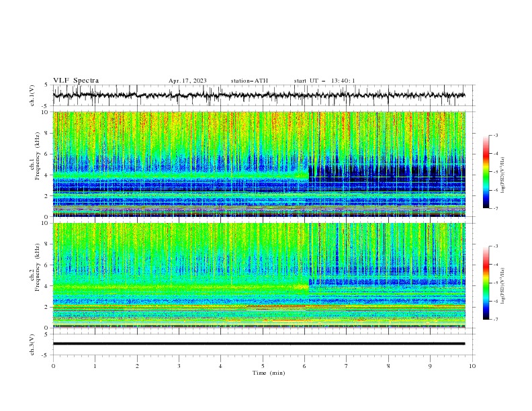
Task: Click the ch.2 spectrogram plot
Action: click(259, 275)
